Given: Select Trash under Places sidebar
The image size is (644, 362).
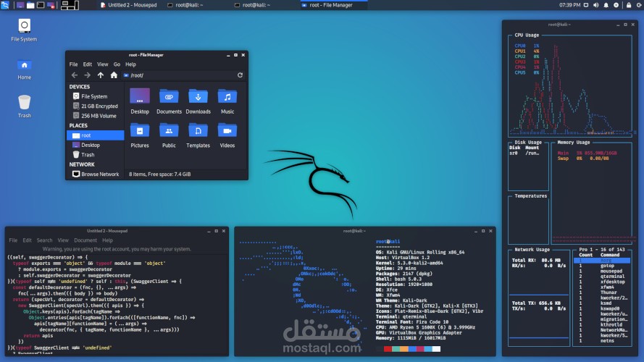Looking at the screenshot, I should tap(96, 155).
